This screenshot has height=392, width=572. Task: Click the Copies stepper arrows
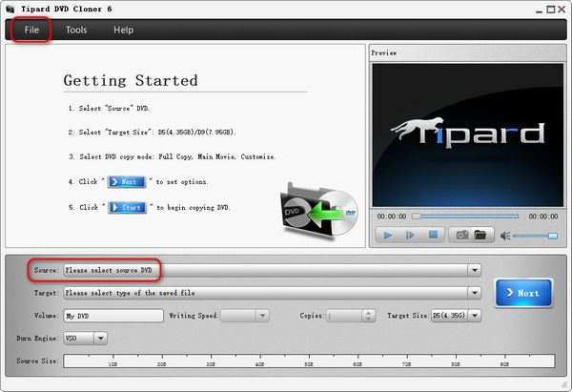click(x=368, y=316)
